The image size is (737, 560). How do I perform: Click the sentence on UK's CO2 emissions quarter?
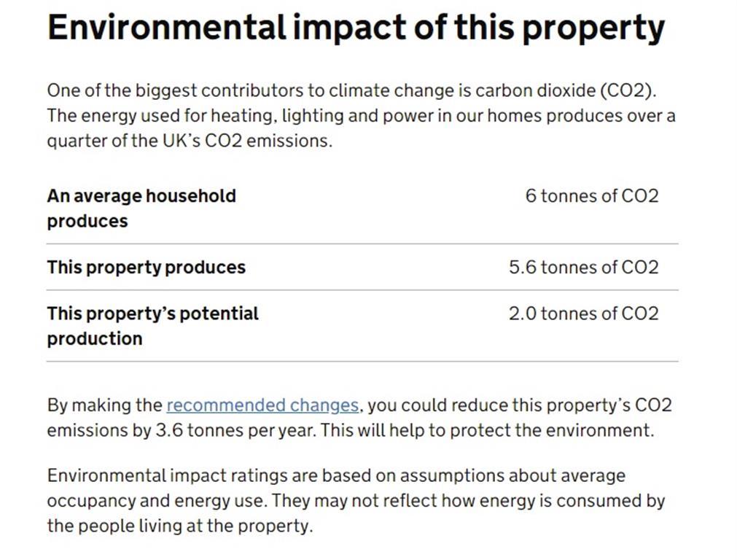point(361,128)
